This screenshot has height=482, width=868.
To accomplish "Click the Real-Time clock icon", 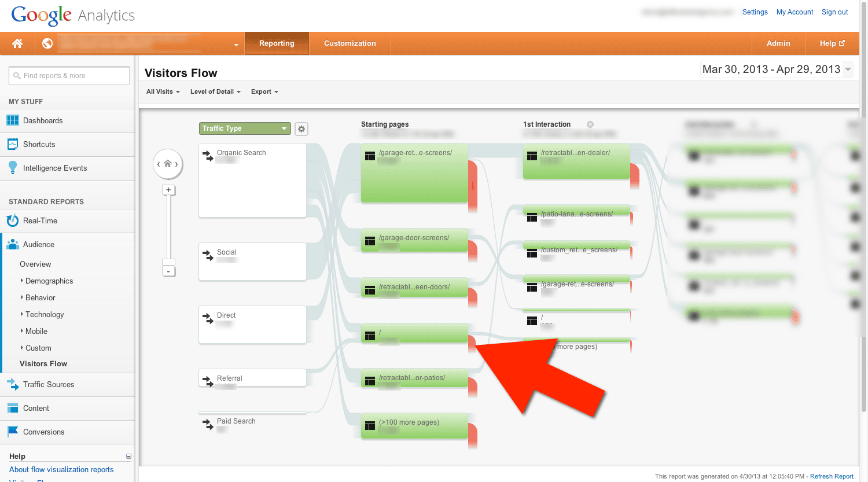I will tap(12, 220).
